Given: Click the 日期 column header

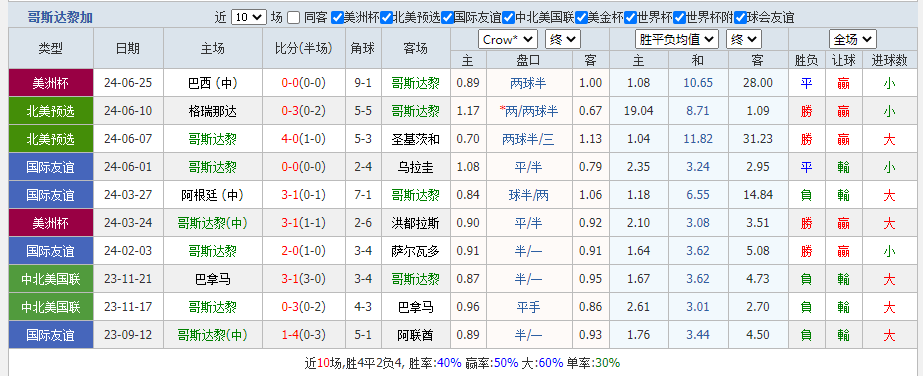Looking at the screenshot, I should [x=128, y=48].
